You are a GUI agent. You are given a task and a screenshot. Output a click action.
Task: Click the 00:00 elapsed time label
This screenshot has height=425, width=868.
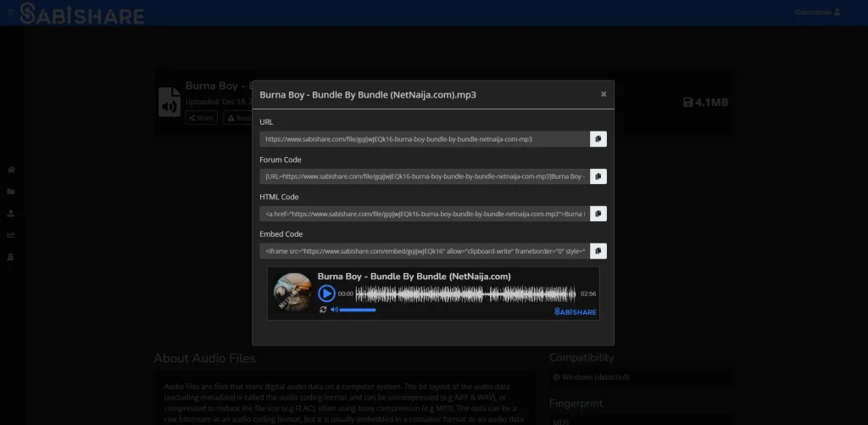point(346,294)
